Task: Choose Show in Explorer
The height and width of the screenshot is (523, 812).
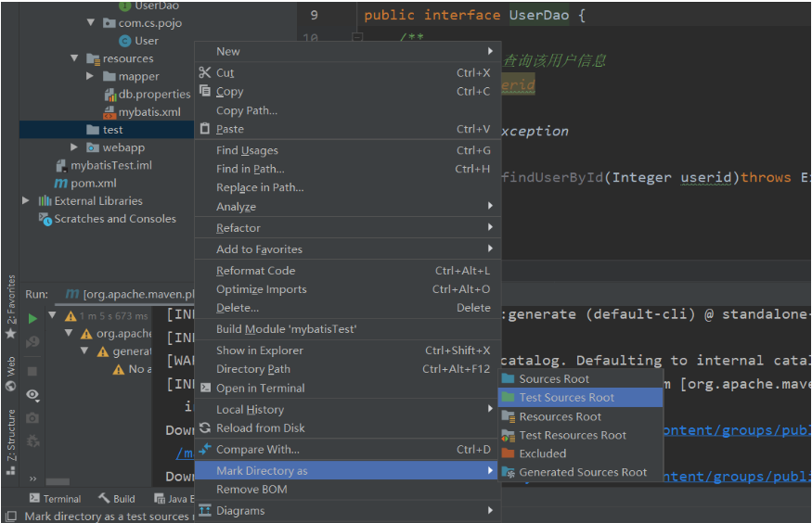Action: [348, 351]
